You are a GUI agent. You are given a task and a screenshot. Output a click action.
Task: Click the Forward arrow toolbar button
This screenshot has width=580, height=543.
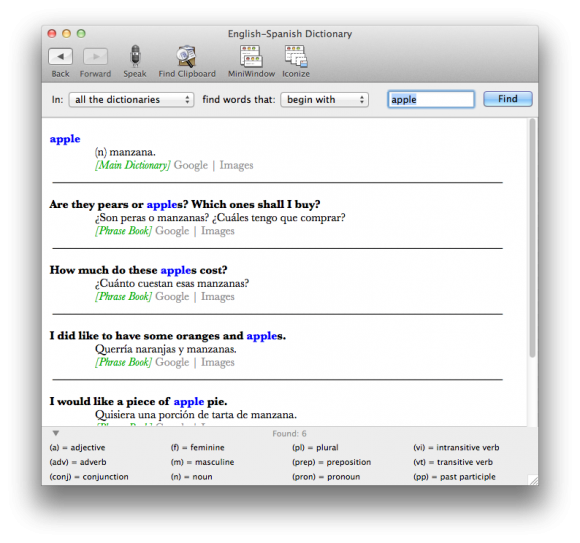click(x=95, y=57)
